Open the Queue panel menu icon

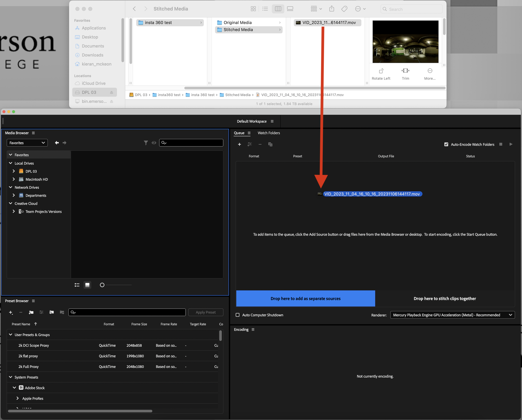tap(249, 133)
